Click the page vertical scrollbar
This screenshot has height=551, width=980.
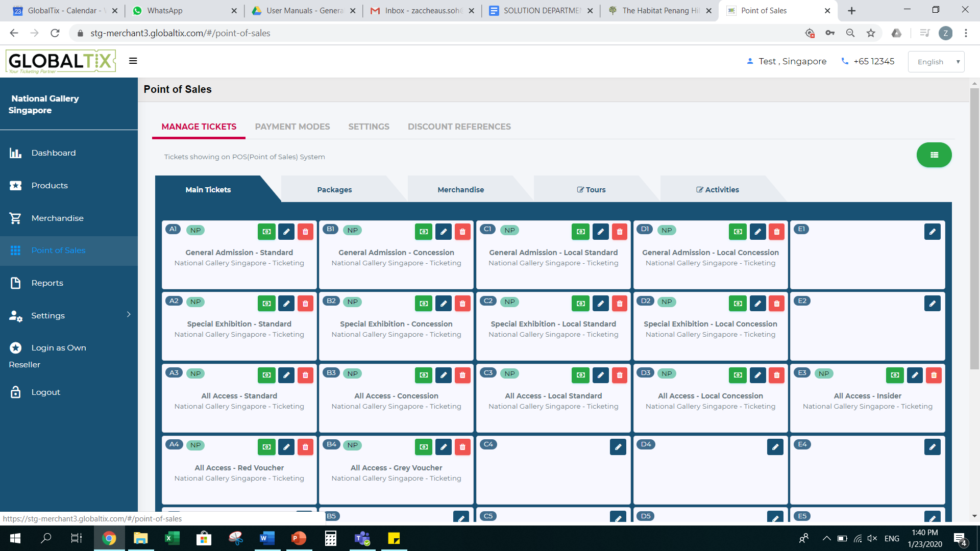(x=974, y=230)
